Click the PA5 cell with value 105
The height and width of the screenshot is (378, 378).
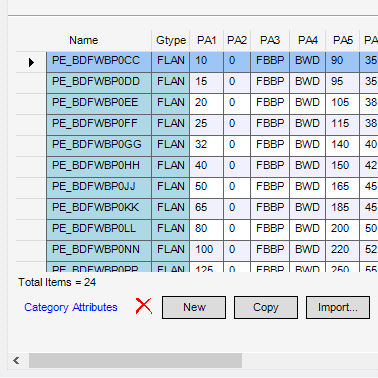pos(343,104)
